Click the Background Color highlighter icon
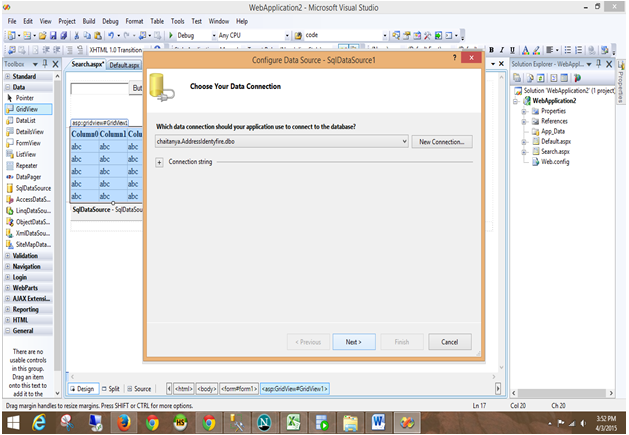 coord(536,50)
